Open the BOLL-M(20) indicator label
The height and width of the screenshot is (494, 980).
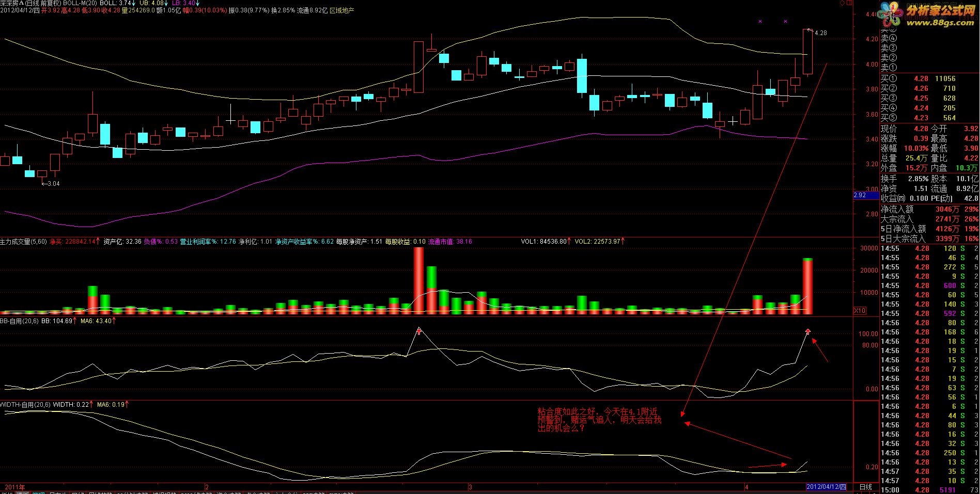[x=80, y=3]
